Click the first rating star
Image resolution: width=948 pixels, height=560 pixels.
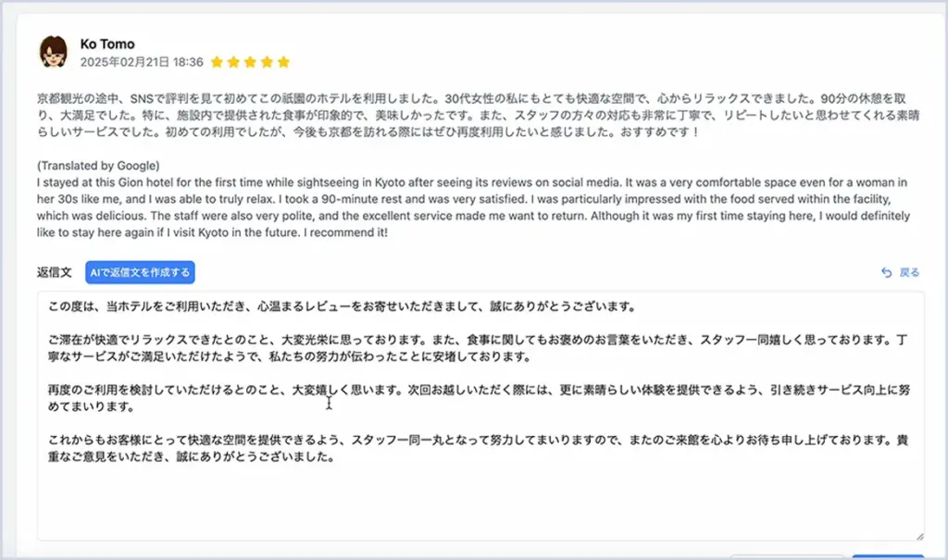click(217, 62)
